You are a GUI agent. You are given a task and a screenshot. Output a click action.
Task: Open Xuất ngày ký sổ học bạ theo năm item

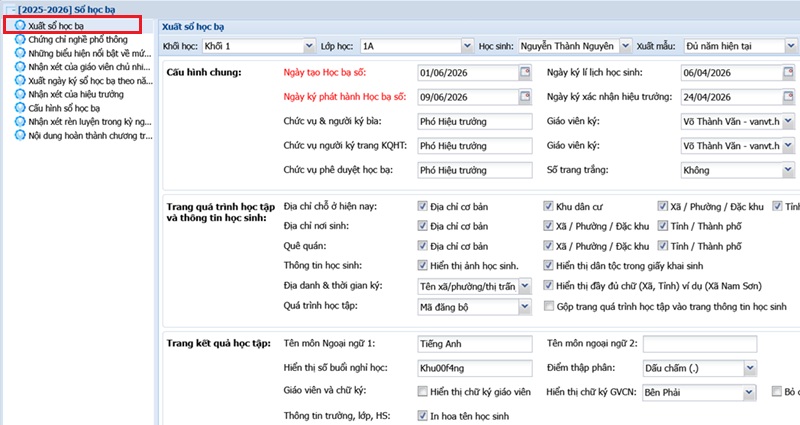point(90,81)
